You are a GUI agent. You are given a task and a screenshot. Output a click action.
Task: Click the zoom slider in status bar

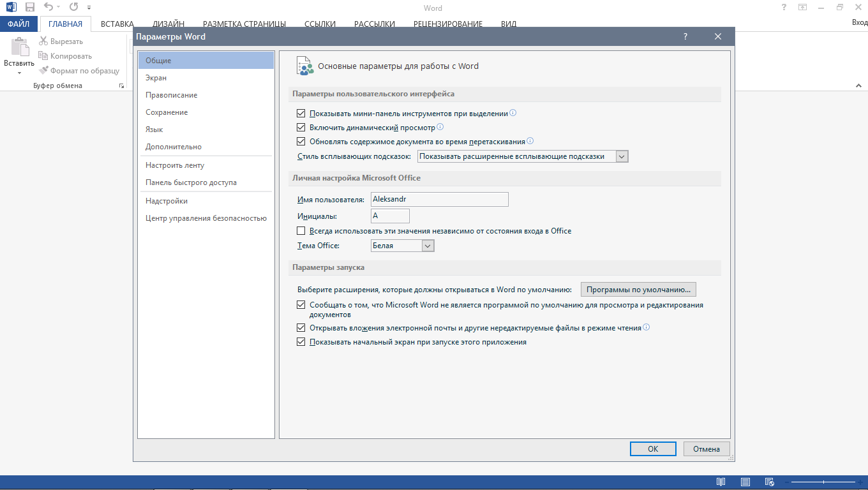pos(824,482)
